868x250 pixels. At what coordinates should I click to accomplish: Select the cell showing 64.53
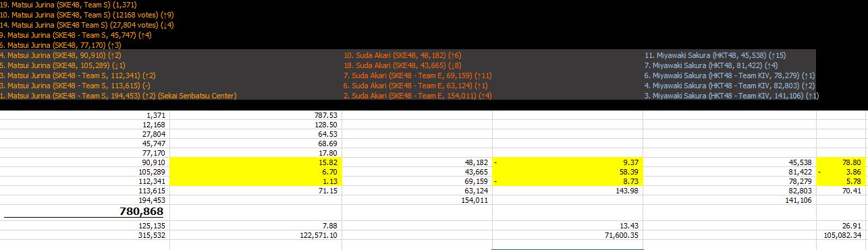pyautogui.click(x=255, y=135)
